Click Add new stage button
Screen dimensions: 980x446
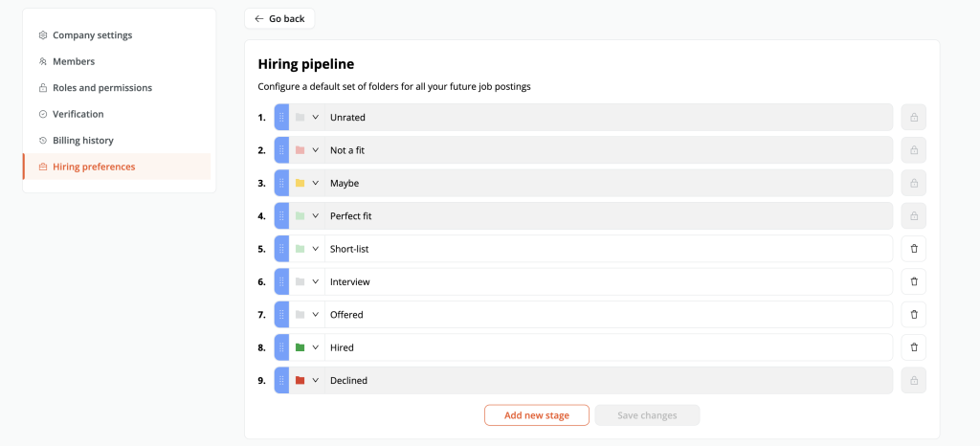(537, 415)
